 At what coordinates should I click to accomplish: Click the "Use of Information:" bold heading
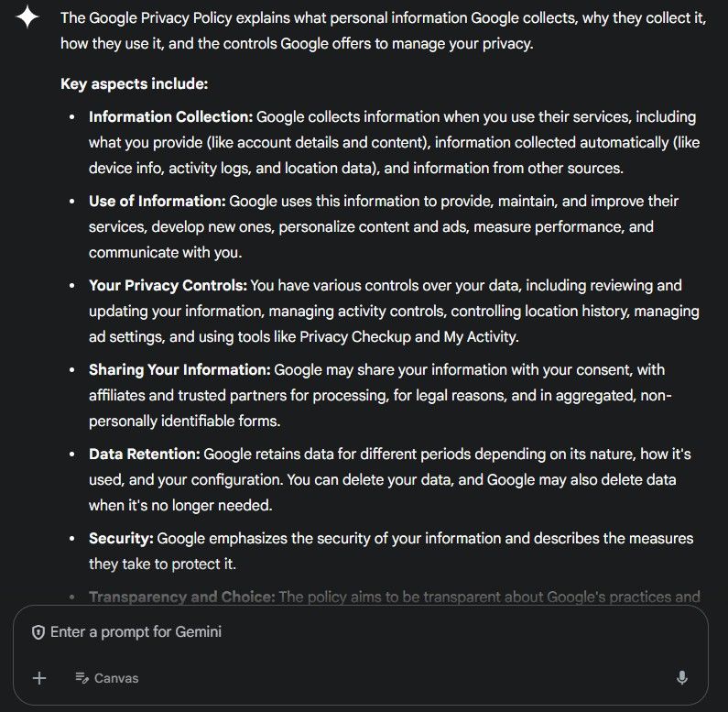[x=157, y=201]
